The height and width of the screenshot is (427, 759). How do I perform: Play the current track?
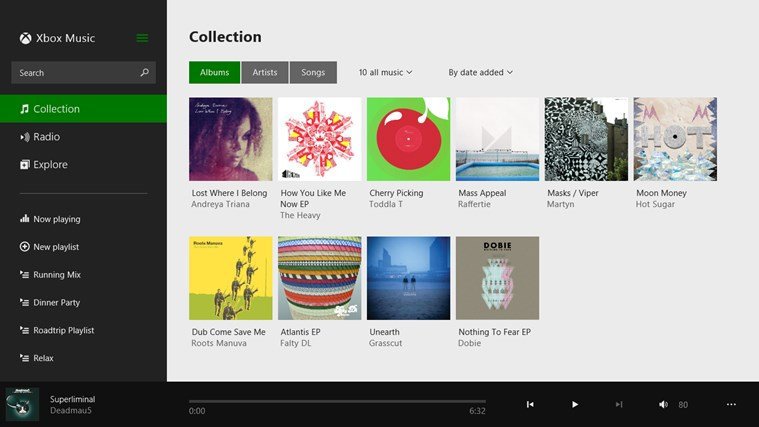tap(575, 405)
